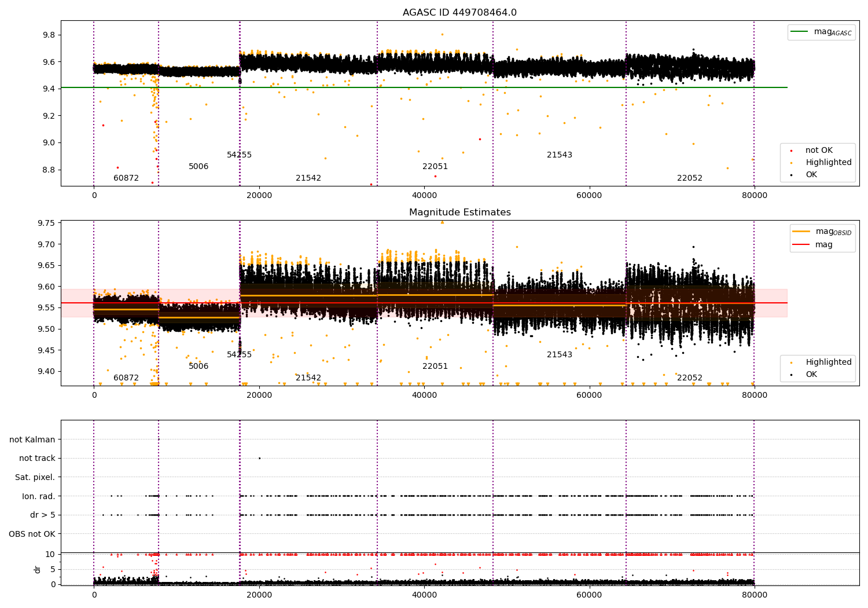The image size is (868, 608).
Task: Click obsid label 54255 in top plot
Action: pos(239,155)
